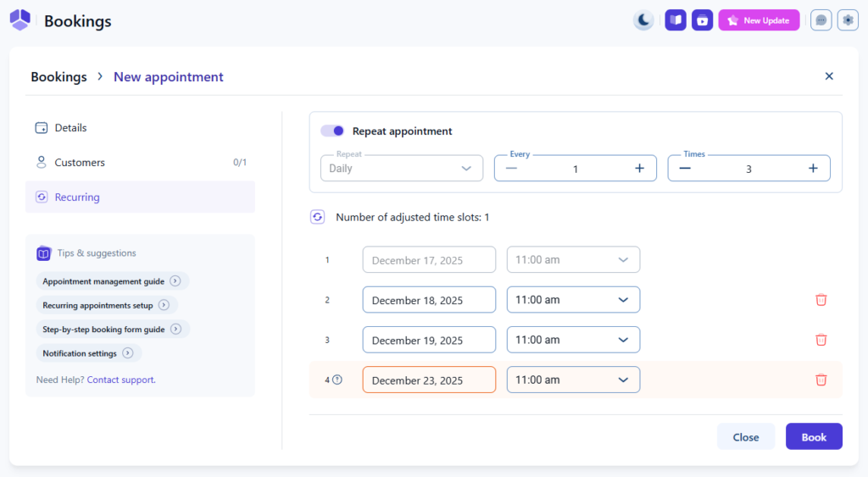Disable the Repeat appointment toggle

click(x=332, y=131)
